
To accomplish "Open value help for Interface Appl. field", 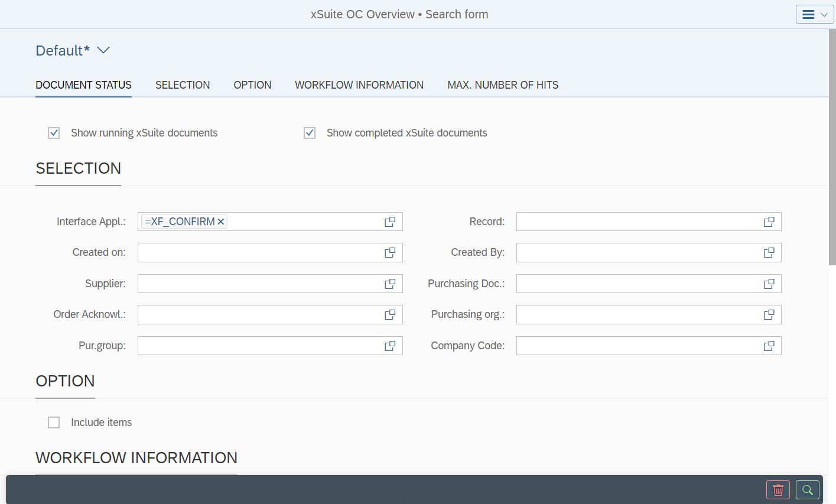I will pyautogui.click(x=390, y=222).
